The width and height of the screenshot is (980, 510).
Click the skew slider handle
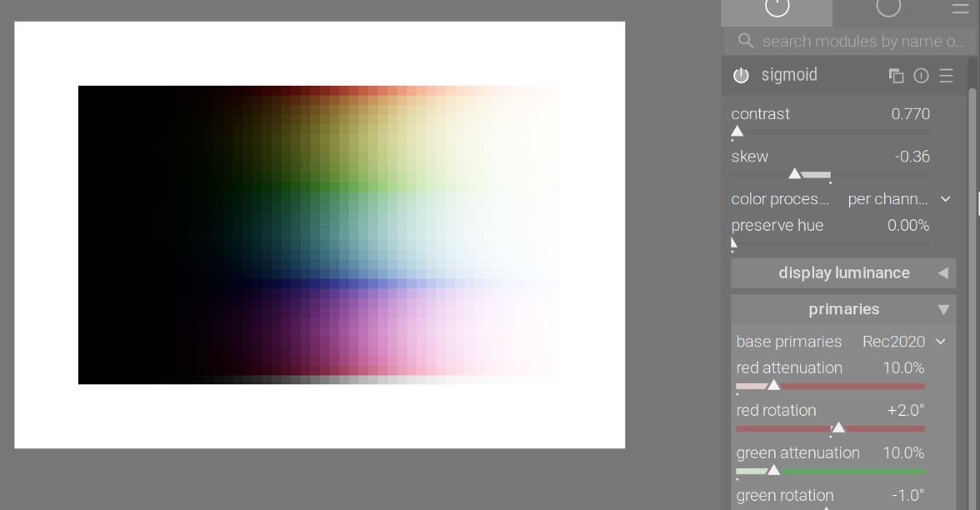point(795,174)
